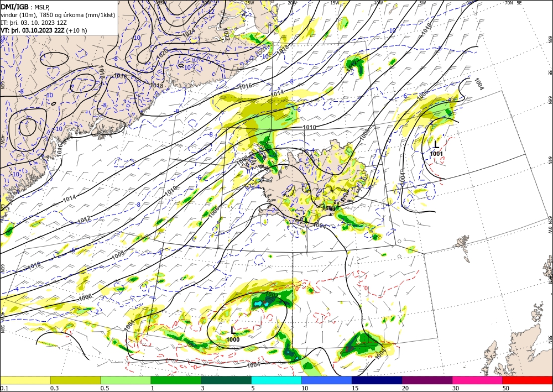Click the legend scale value "5"

pyautogui.click(x=253, y=388)
